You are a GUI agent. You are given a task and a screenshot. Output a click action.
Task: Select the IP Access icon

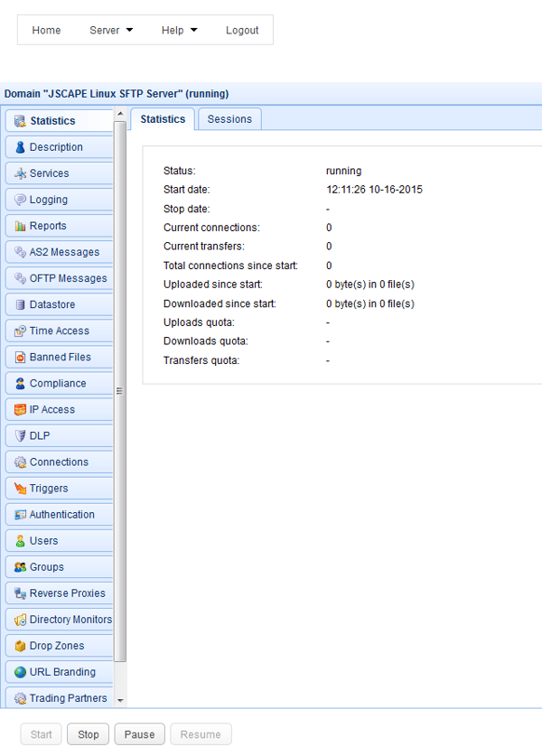tap(20, 410)
